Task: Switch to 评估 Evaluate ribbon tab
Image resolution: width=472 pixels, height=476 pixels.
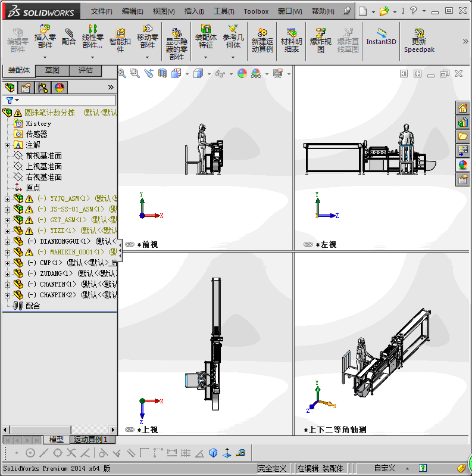Action: point(86,70)
